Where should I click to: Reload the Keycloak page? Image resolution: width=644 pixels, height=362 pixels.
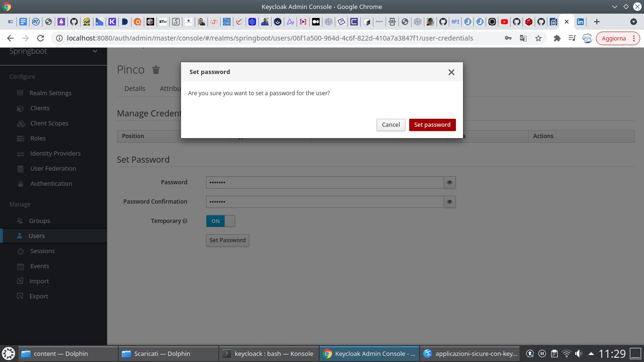coord(41,38)
